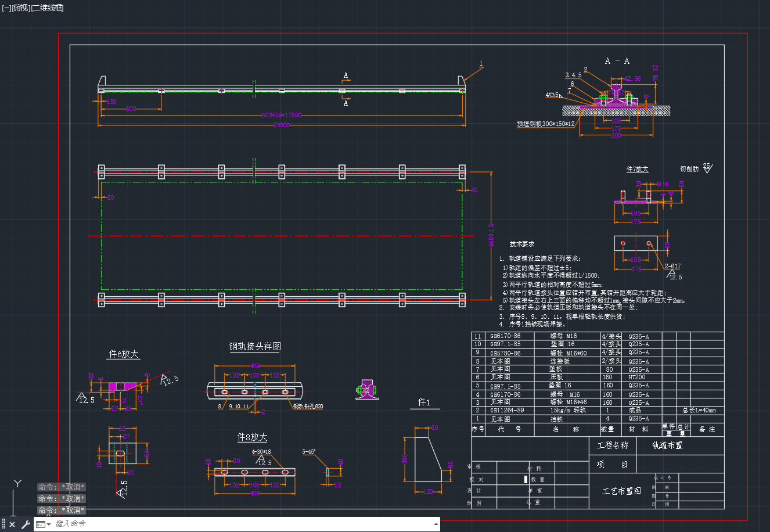The width and height of the screenshot is (770, 532).
Task: Select the 钢轨接头详图 title text
Action: (x=255, y=347)
